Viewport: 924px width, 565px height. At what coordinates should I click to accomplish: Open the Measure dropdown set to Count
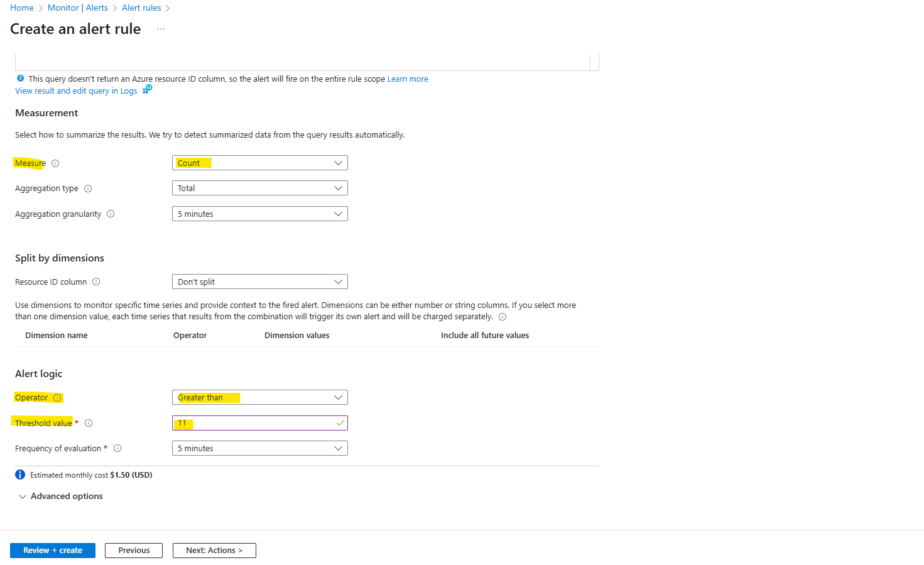tap(260, 163)
